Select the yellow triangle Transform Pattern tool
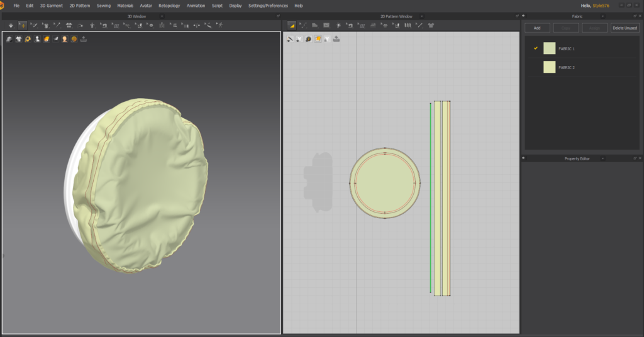Viewport: 644px width, 337px height. click(x=292, y=25)
